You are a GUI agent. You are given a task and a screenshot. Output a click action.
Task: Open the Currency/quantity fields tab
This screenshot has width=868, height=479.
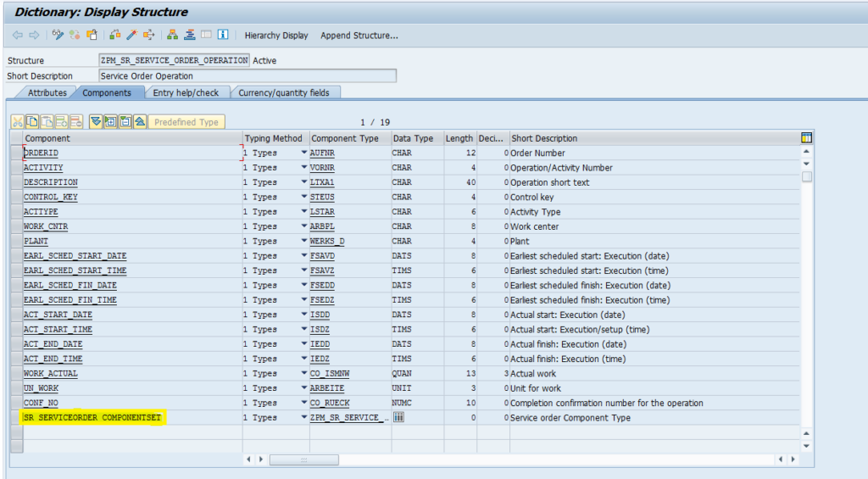click(x=284, y=92)
